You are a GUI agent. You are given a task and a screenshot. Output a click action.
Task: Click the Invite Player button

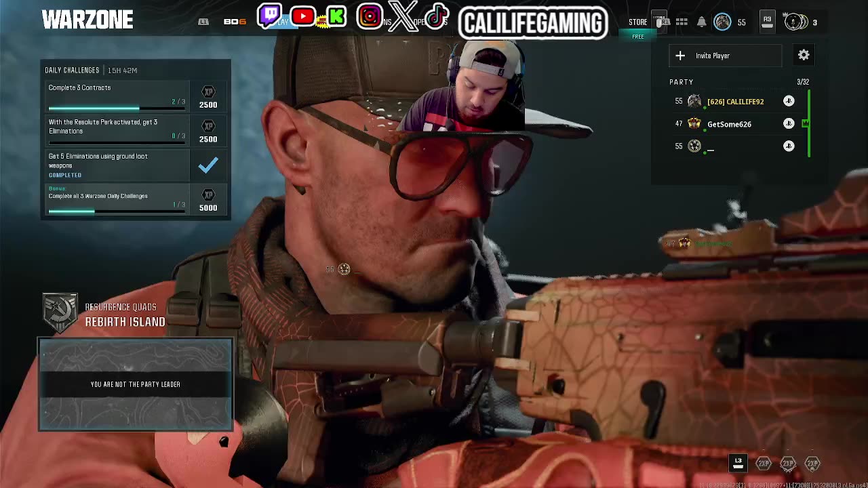(726, 56)
